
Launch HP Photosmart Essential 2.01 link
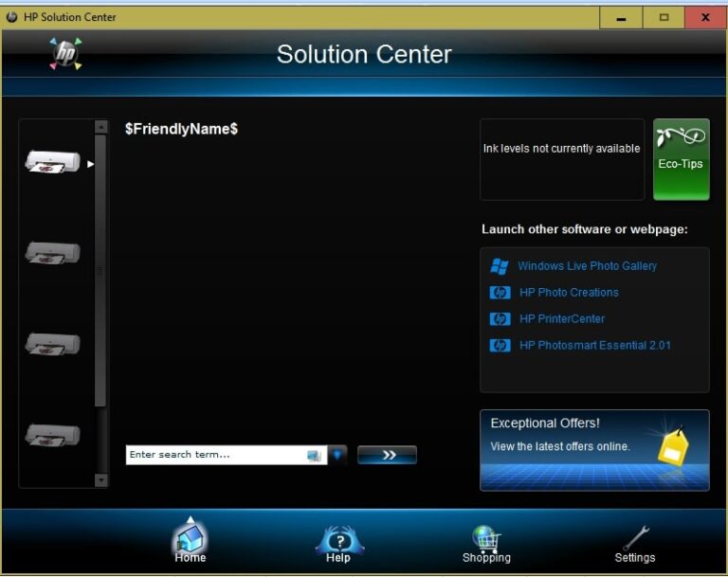[594, 346]
